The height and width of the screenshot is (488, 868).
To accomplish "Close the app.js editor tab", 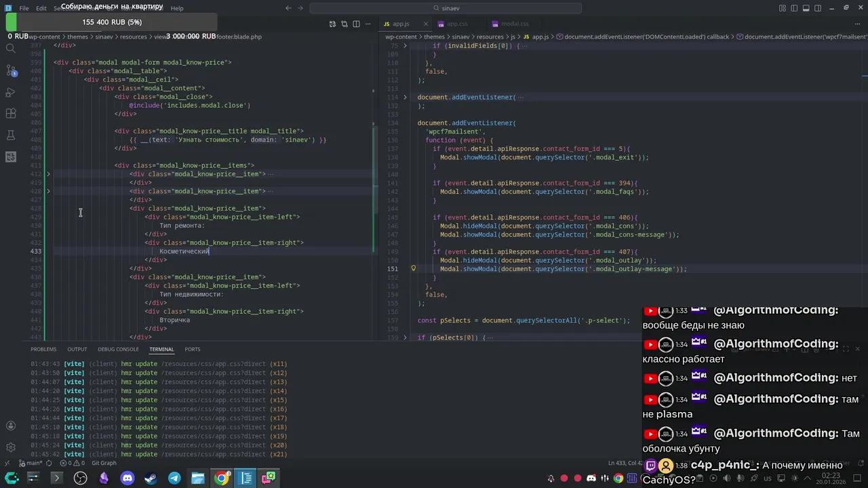I will pos(425,24).
